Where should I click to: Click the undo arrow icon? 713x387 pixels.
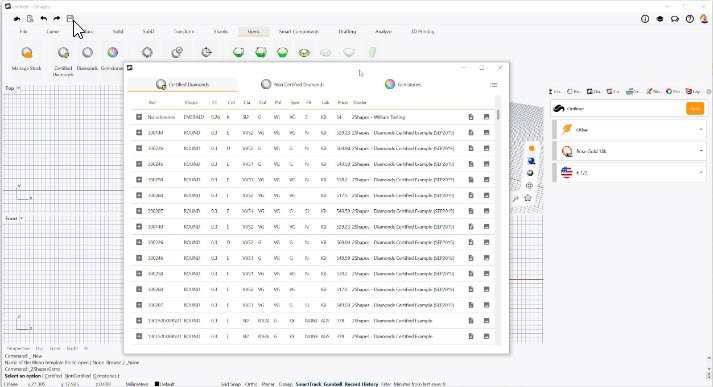pyautogui.click(x=44, y=19)
